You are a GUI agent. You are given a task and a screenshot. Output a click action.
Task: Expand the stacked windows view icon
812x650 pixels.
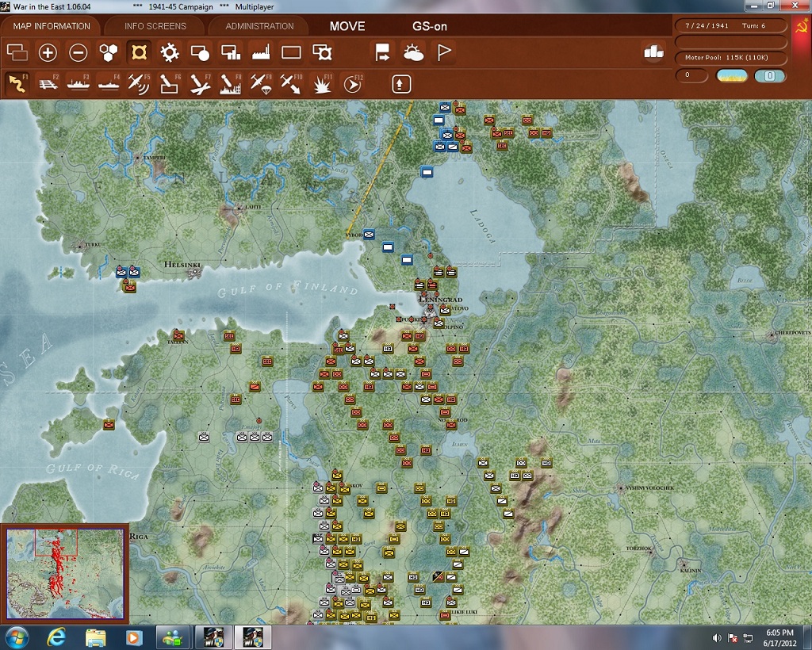[17, 52]
